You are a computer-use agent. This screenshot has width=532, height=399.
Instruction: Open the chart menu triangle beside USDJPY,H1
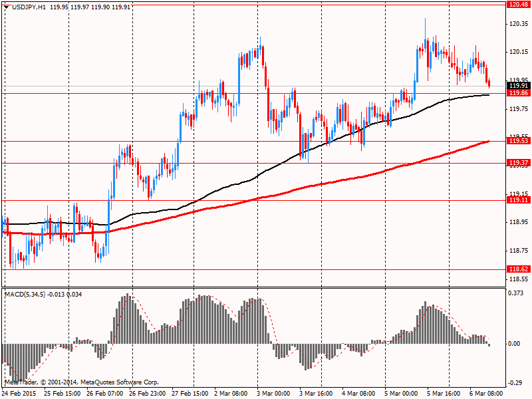point(6,7)
